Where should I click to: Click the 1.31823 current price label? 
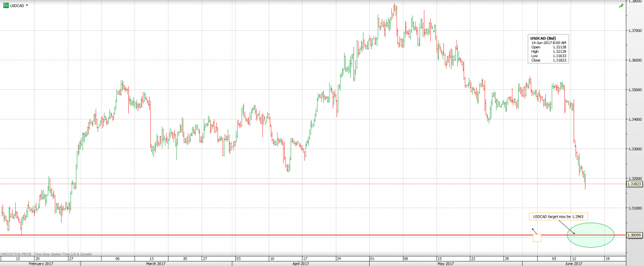pyautogui.click(x=635, y=184)
